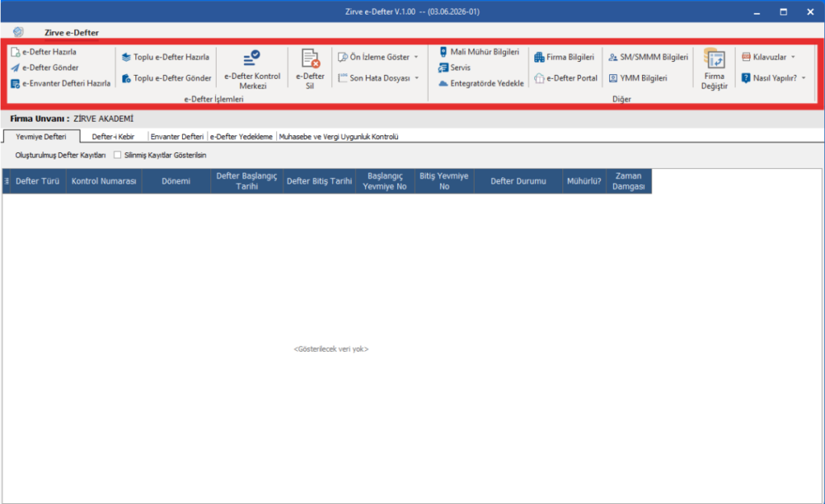Open YMM Bilgileri

click(x=638, y=78)
